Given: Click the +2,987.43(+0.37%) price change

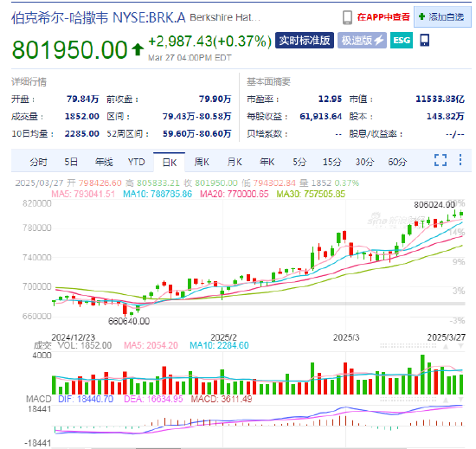Looking at the screenshot, I should click(209, 42).
